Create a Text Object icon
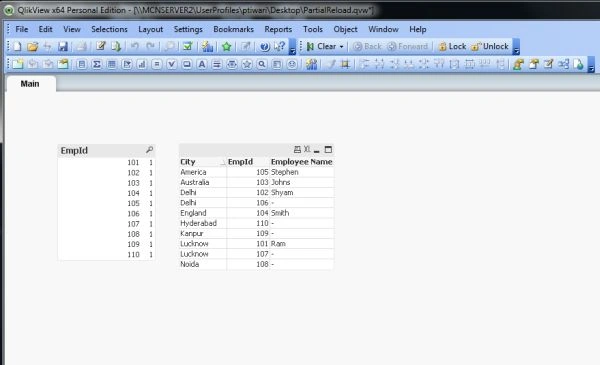Screen dimensions: 600x365 (x=202, y=64)
